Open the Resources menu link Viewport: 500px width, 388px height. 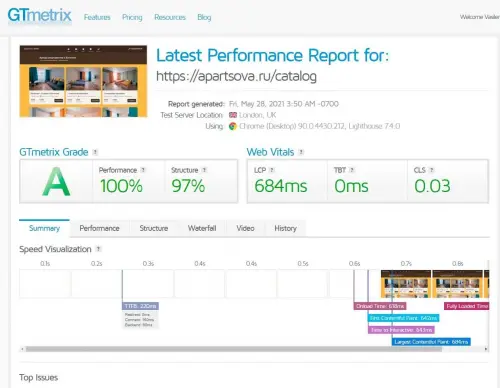[170, 17]
